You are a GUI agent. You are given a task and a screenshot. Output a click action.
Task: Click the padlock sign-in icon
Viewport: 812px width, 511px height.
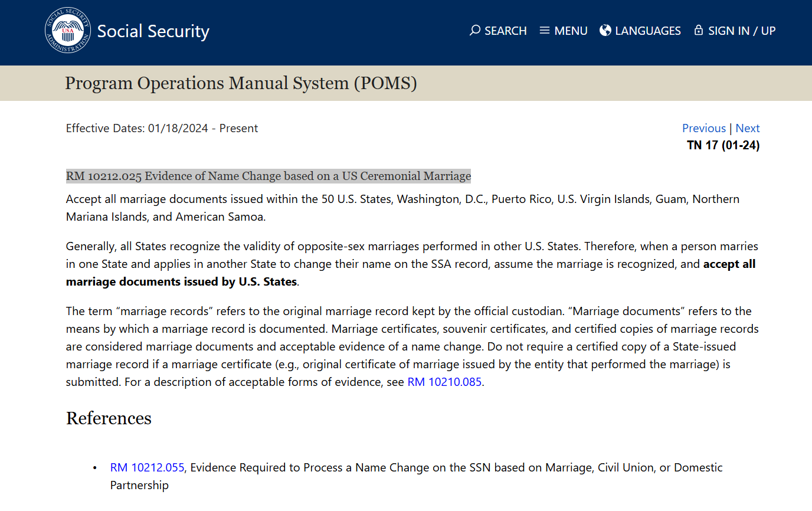(x=699, y=31)
